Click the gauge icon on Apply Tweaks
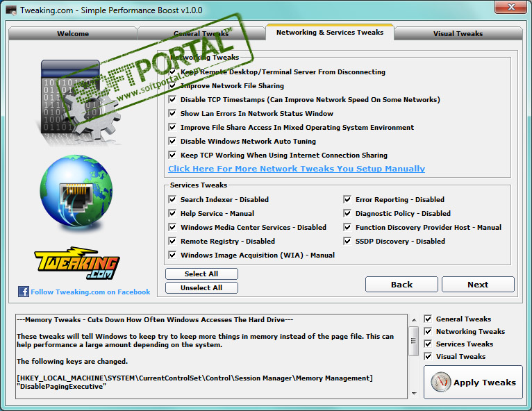 (441, 382)
